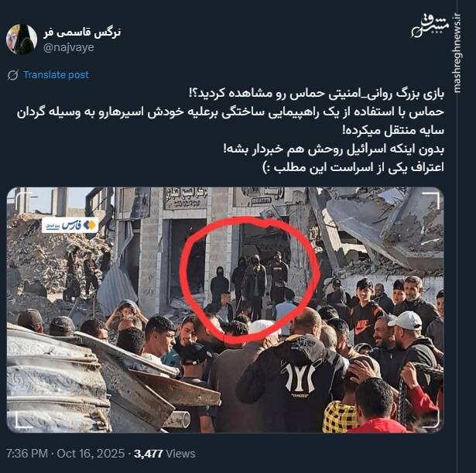Viewport: 476px width, 473px height.
Task: Select the Translate post link
Action: click(x=57, y=74)
